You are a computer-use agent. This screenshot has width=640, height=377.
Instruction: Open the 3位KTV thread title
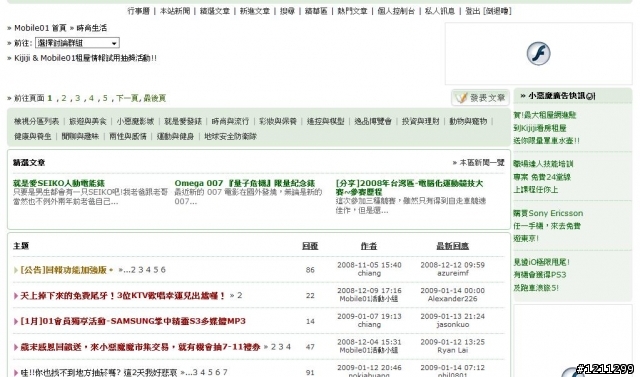pyautogui.click(x=122, y=295)
